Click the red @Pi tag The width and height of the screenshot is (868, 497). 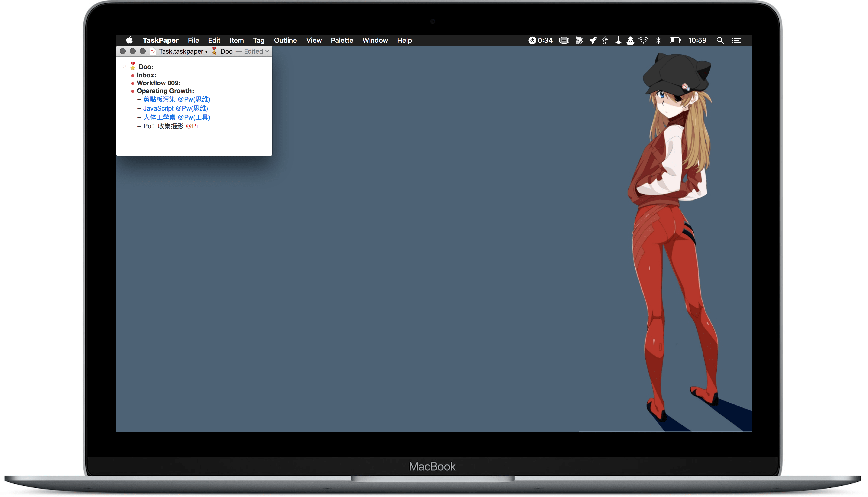tap(192, 126)
